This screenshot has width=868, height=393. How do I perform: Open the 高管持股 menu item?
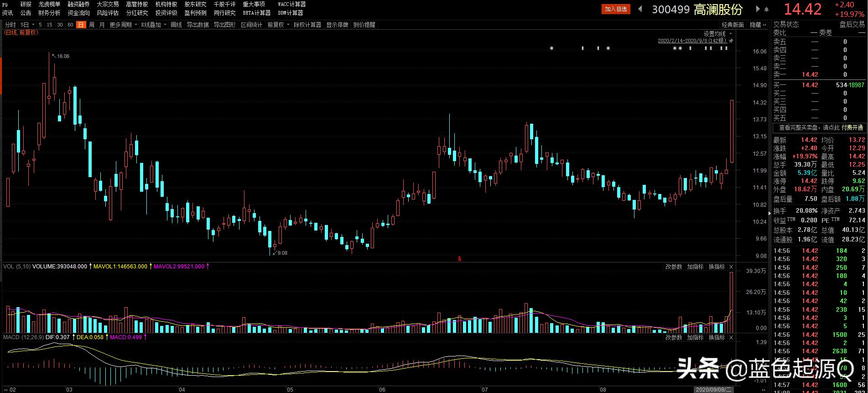point(137,5)
